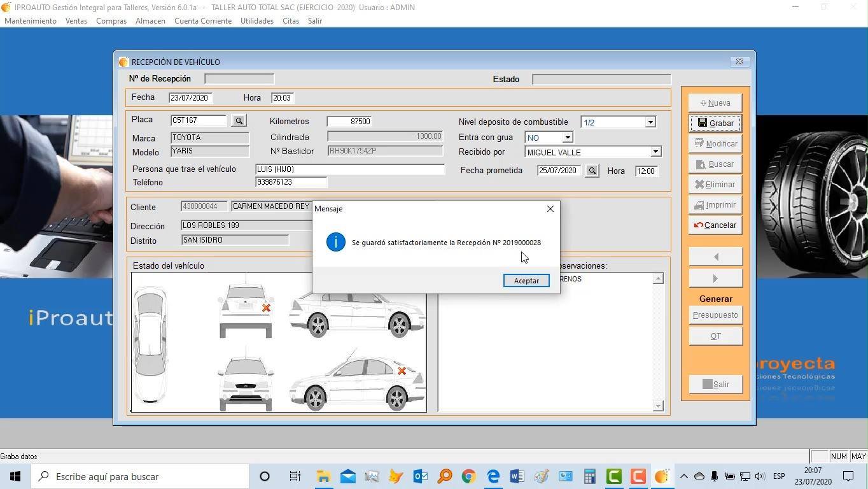
Task: Generate an OT work order
Action: click(x=715, y=336)
